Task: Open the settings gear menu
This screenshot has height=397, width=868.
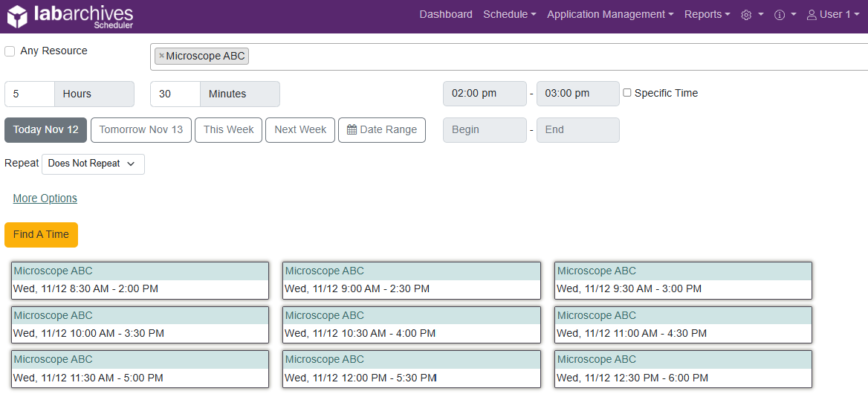Action: click(x=751, y=15)
